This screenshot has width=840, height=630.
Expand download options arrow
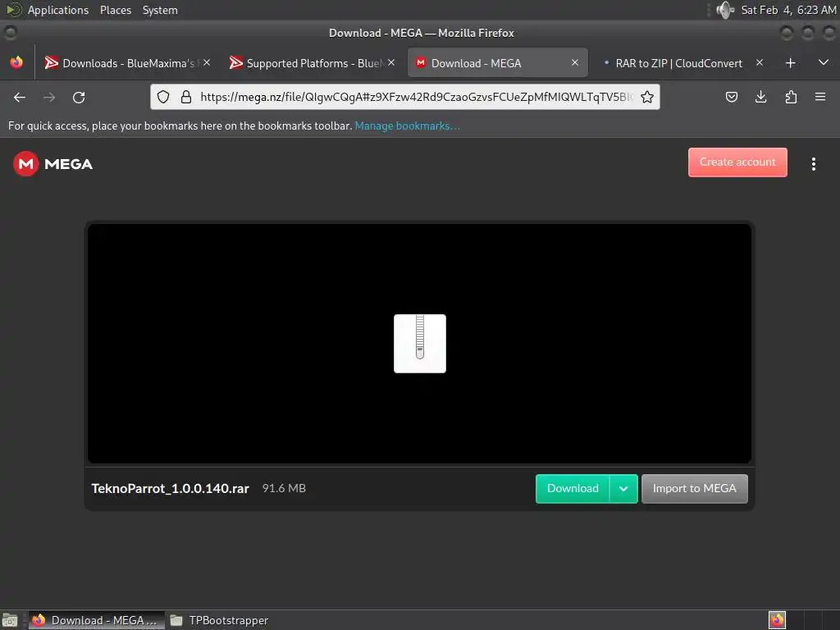(623, 489)
